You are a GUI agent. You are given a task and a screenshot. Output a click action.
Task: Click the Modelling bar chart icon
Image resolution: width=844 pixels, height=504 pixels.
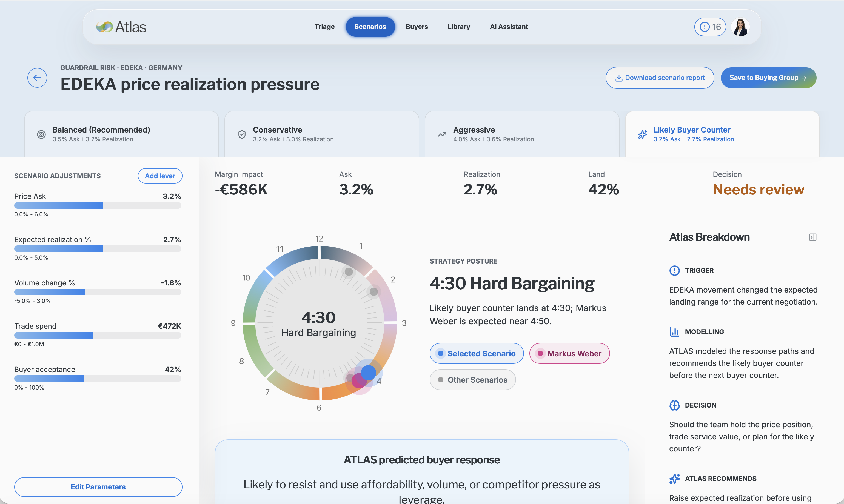[x=674, y=331]
